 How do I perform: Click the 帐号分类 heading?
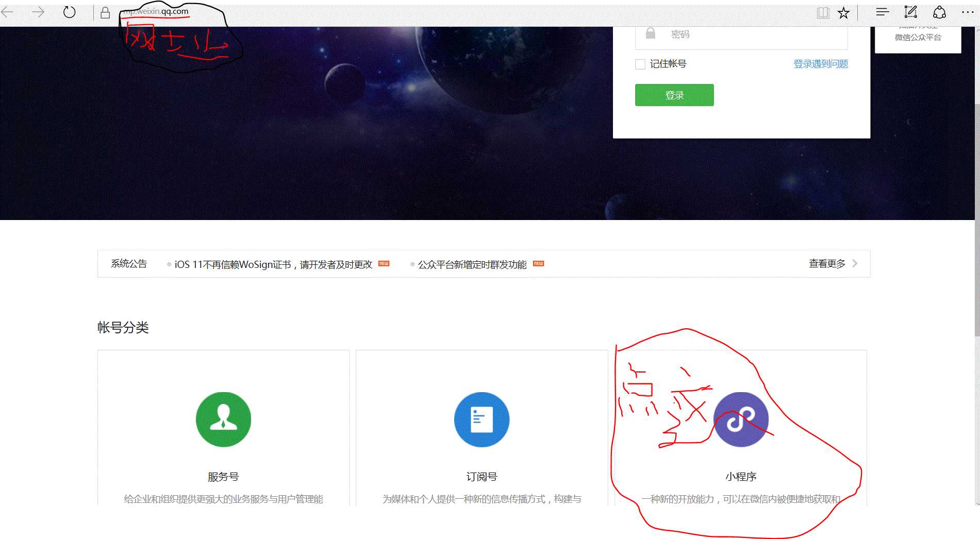tap(123, 327)
